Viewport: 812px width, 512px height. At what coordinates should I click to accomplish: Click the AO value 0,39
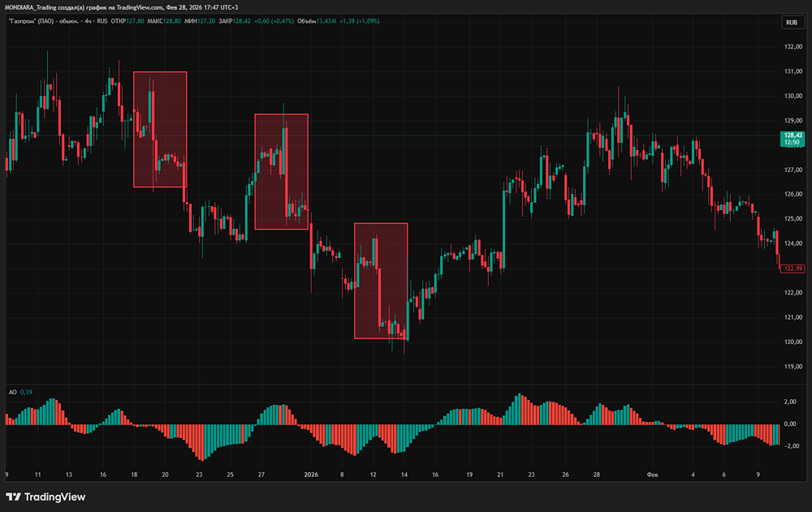click(x=26, y=392)
